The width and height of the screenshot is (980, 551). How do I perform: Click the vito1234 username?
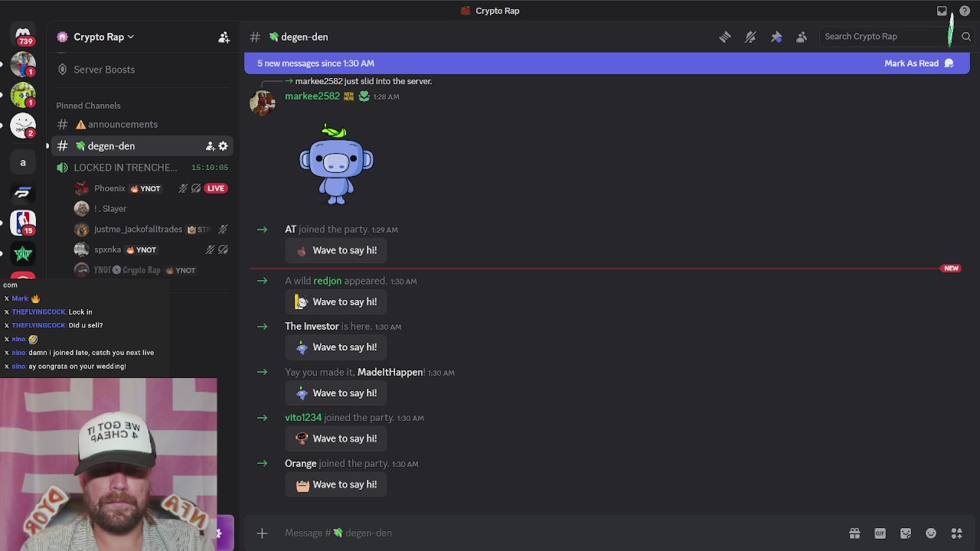click(303, 418)
